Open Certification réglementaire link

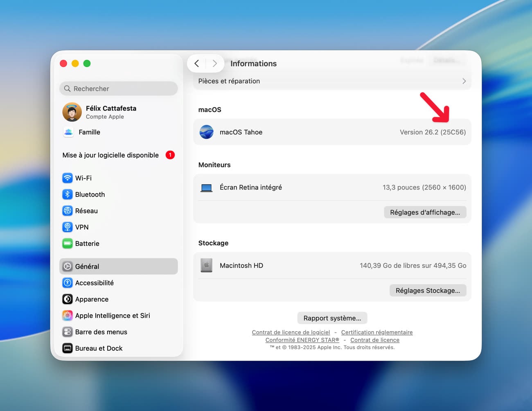point(376,332)
